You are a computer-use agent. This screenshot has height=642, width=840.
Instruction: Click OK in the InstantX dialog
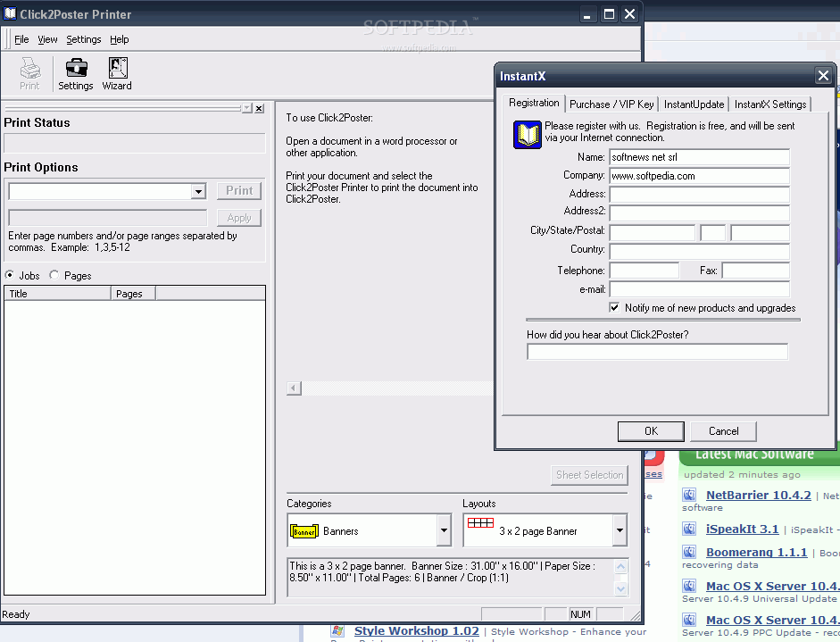(651, 431)
